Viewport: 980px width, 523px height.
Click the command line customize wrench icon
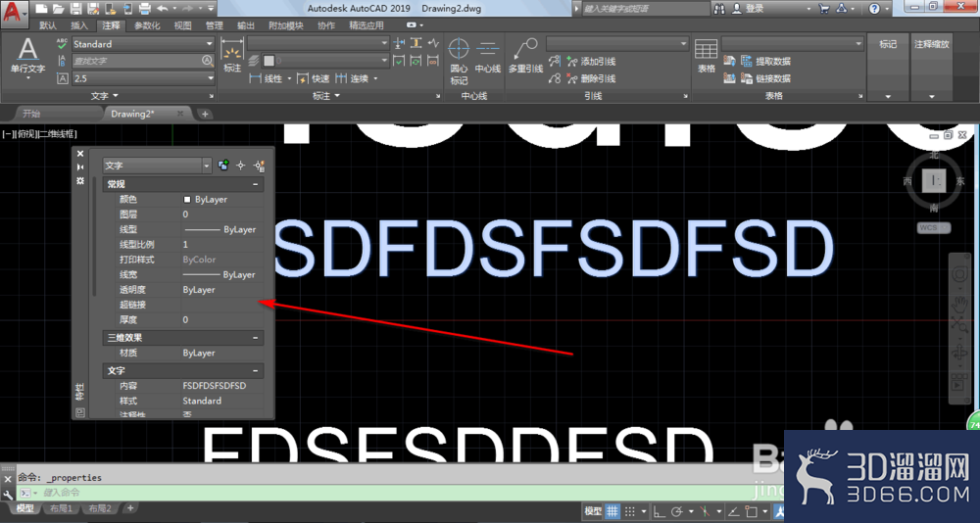(8, 494)
